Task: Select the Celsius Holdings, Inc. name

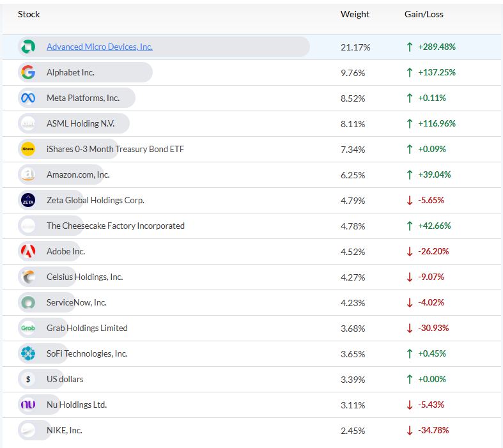Action: click(x=85, y=277)
